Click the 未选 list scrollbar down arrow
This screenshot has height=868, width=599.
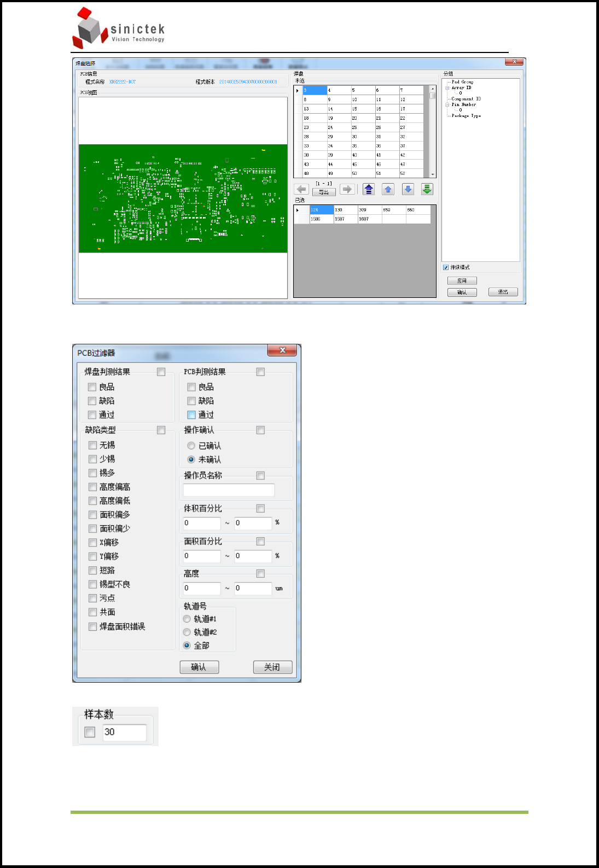(433, 174)
